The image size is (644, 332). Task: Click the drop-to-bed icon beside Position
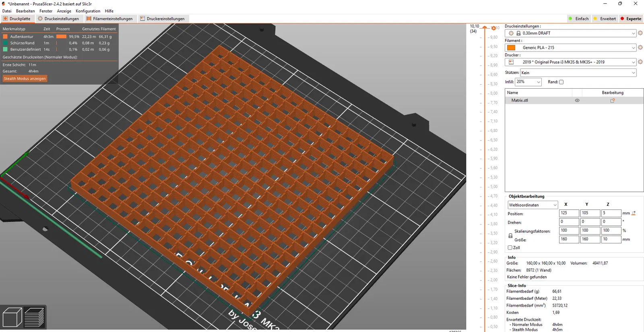(634, 213)
